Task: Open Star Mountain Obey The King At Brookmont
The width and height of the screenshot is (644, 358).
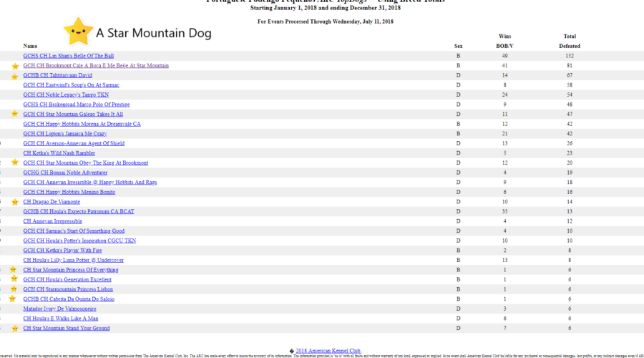Action: tap(85, 163)
